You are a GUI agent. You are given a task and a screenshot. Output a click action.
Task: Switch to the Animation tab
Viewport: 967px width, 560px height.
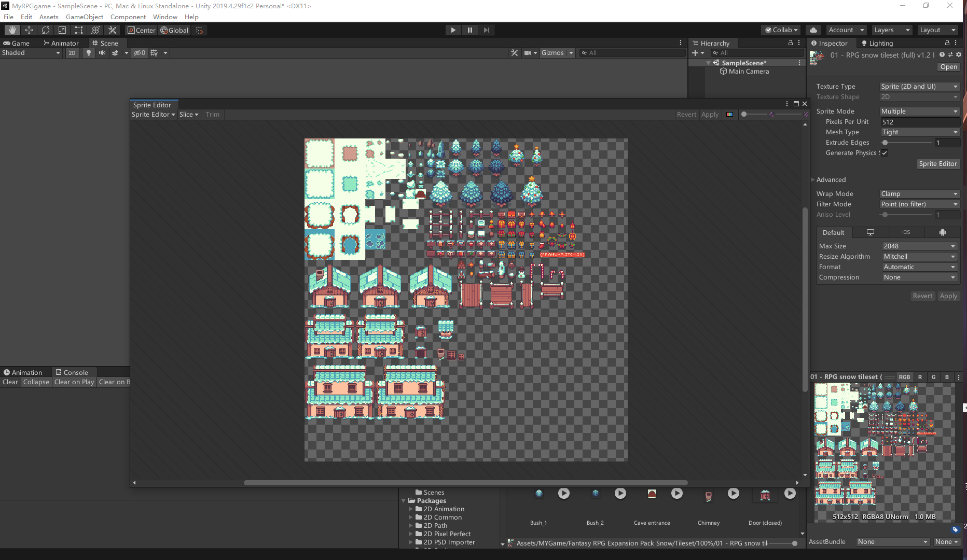pos(23,372)
